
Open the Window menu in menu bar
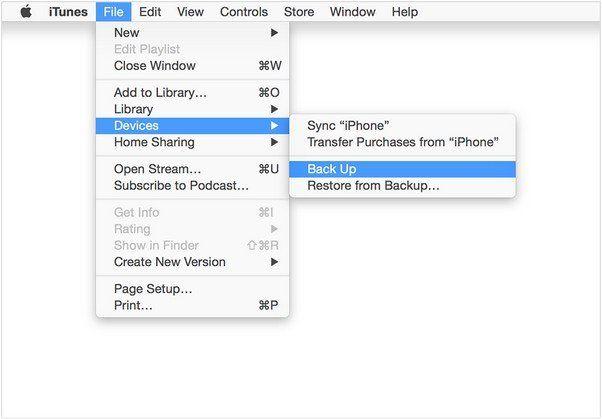(352, 12)
